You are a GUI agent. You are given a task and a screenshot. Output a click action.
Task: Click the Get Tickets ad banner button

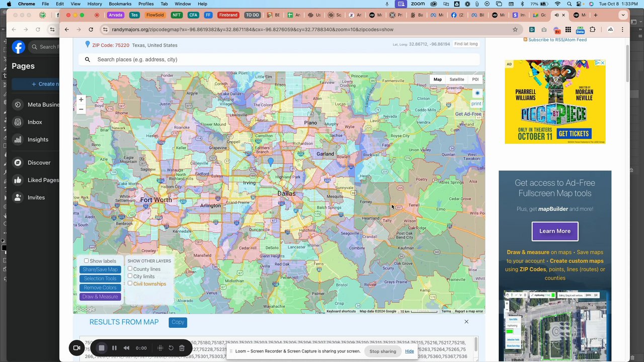click(x=574, y=134)
